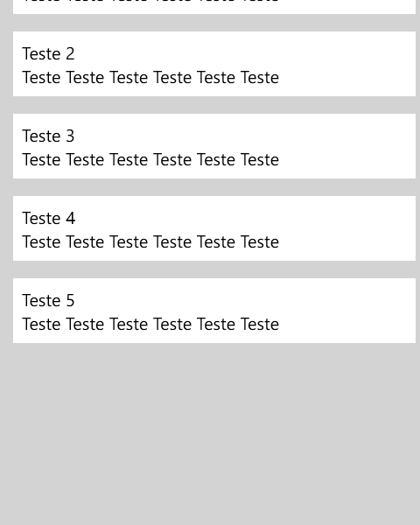Tap the description line under Teste 5
Image resolution: width=420 pixels, height=525 pixels.
(150, 324)
